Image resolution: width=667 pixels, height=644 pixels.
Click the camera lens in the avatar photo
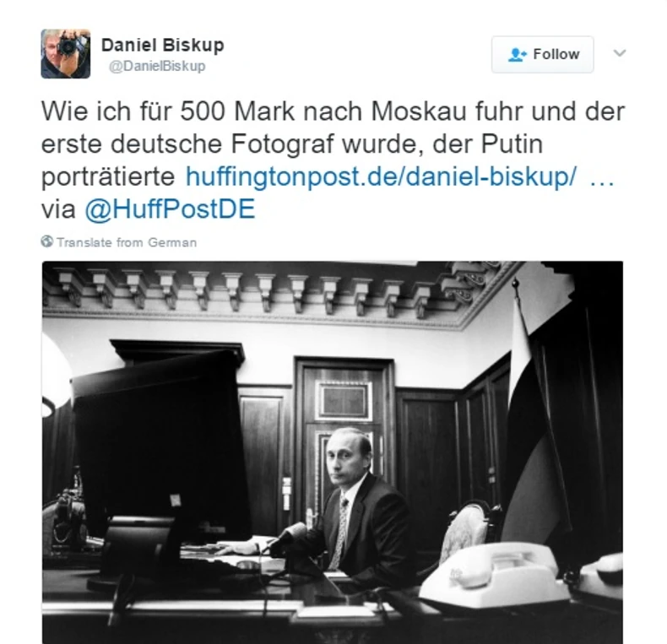coord(67,46)
